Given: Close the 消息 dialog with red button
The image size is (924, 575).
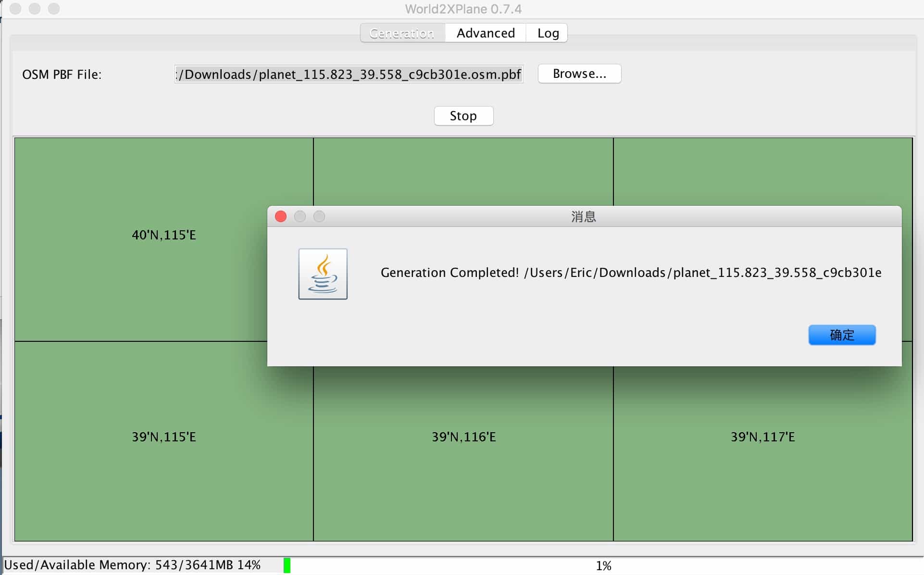Looking at the screenshot, I should click(x=281, y=216).
